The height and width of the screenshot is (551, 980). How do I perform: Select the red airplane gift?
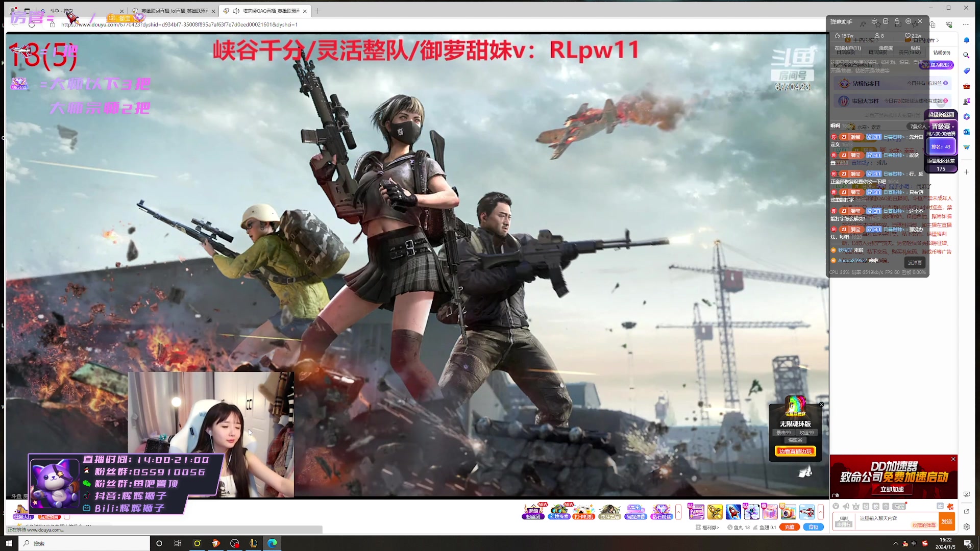pos(806,511)
